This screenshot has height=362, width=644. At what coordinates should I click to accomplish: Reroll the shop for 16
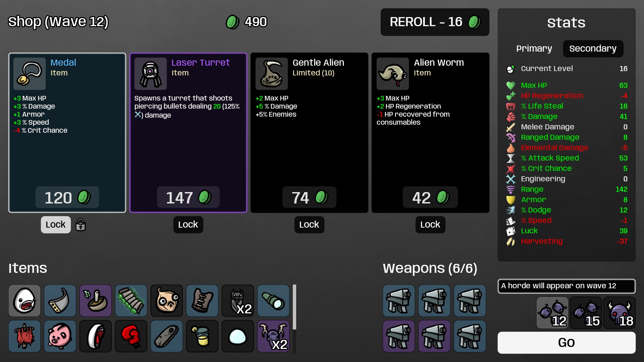click(435, 22)
